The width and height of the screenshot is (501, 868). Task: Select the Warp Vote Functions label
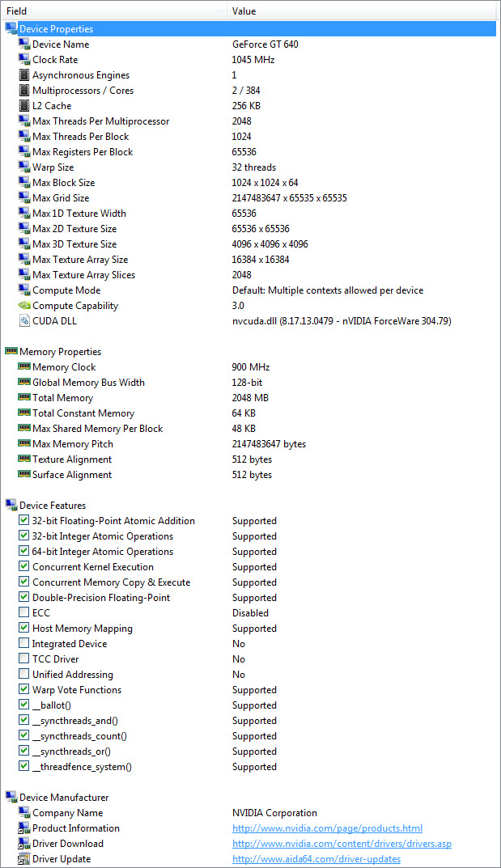coord(77,690)
